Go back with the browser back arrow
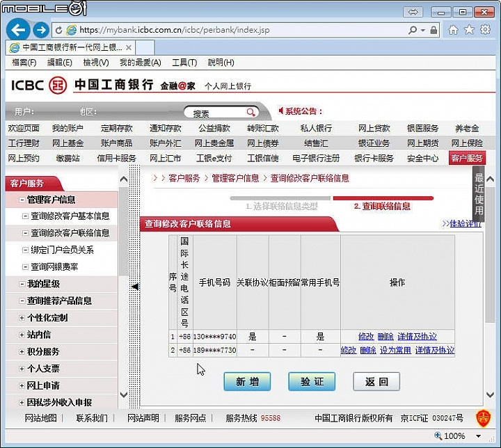Image resolution: width=501 pixels, height=448 pixels. click(x=17, y=30)
